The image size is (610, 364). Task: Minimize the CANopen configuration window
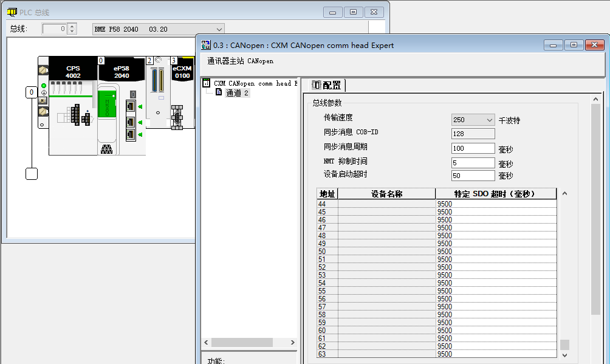click(x=553, y=45)
